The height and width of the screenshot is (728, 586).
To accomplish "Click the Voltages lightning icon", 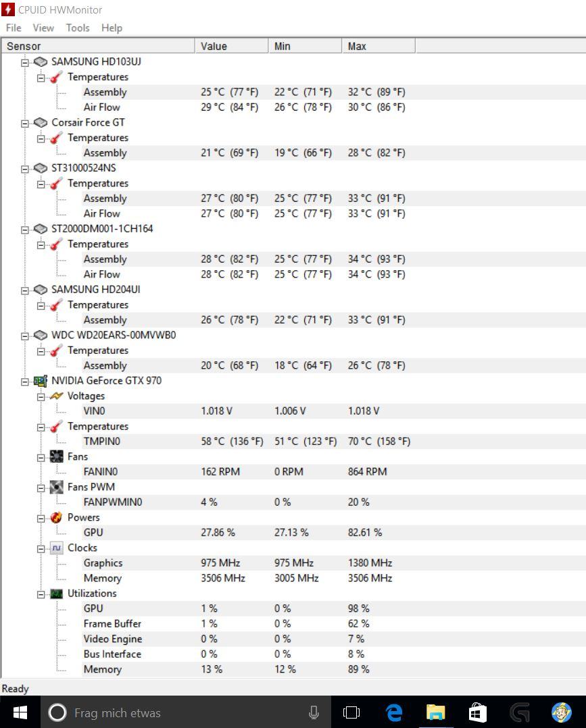I will point(57,396).
